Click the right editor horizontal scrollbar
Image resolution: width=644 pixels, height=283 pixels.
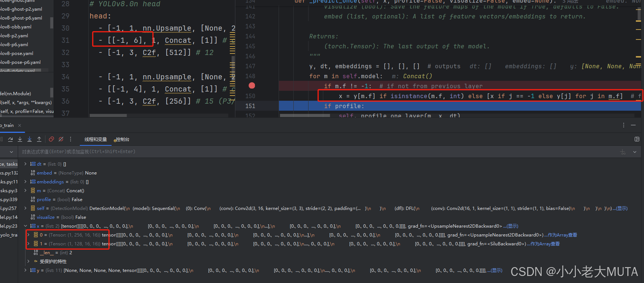[305, 115]
